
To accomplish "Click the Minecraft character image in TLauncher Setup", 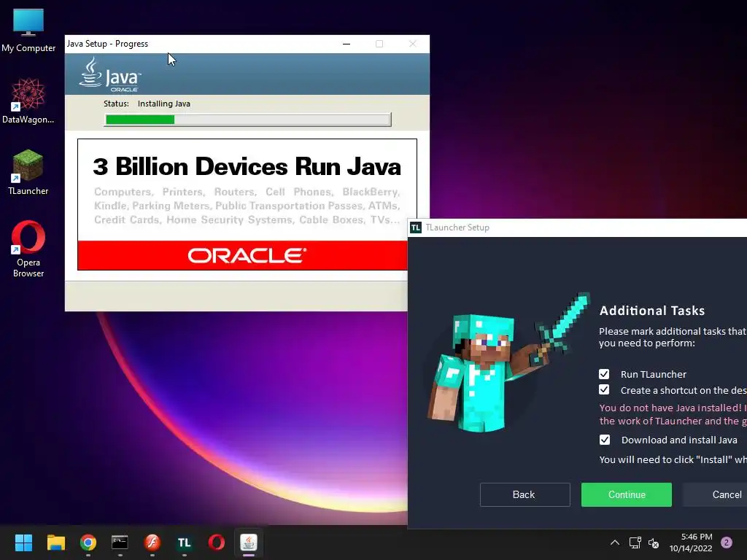I will [x=508, y=363].
